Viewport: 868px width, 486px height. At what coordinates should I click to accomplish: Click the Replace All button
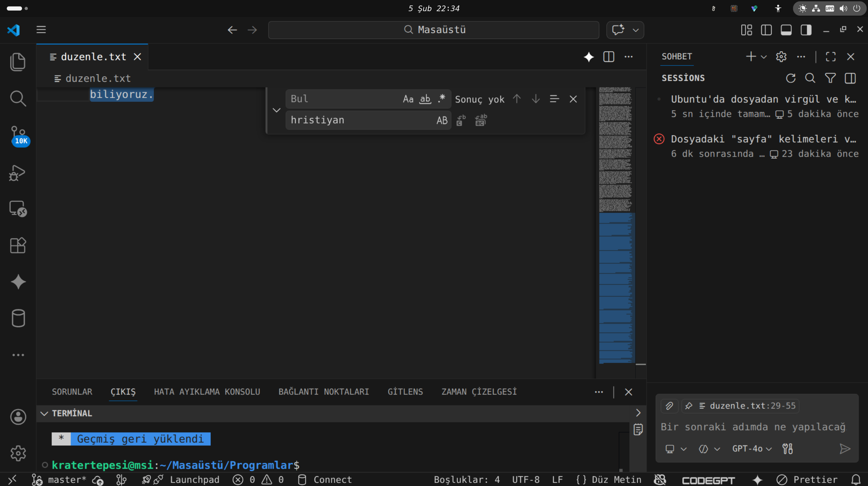tap(481, 120)
